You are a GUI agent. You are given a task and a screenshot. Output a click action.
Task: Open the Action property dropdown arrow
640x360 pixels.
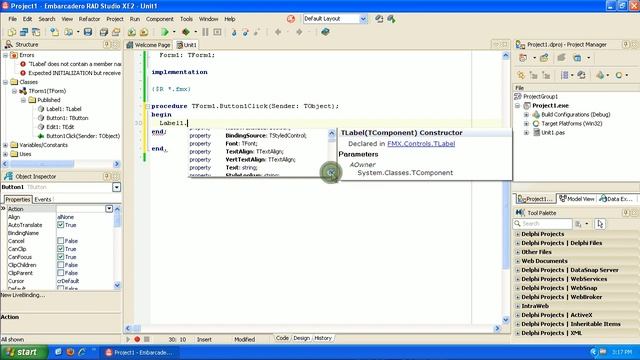point(109,209)
